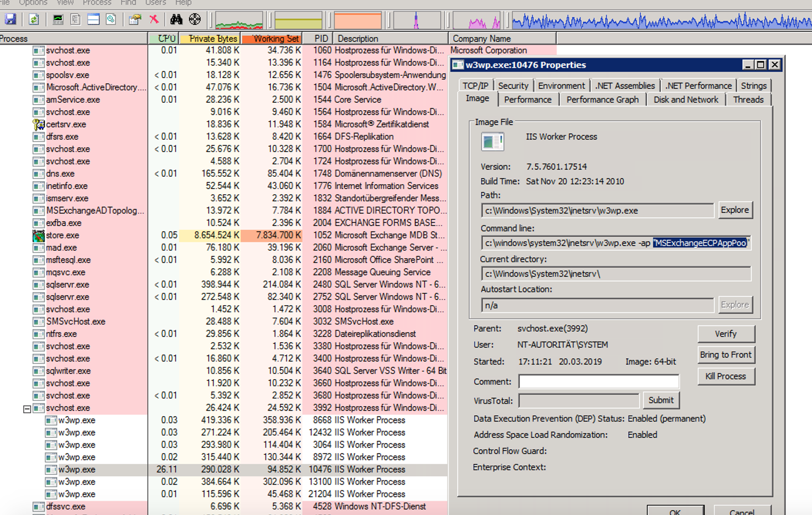Collapse the svchost.exe 3992 process tree
The width and height of the screenshot is (812, 515).
27,409
